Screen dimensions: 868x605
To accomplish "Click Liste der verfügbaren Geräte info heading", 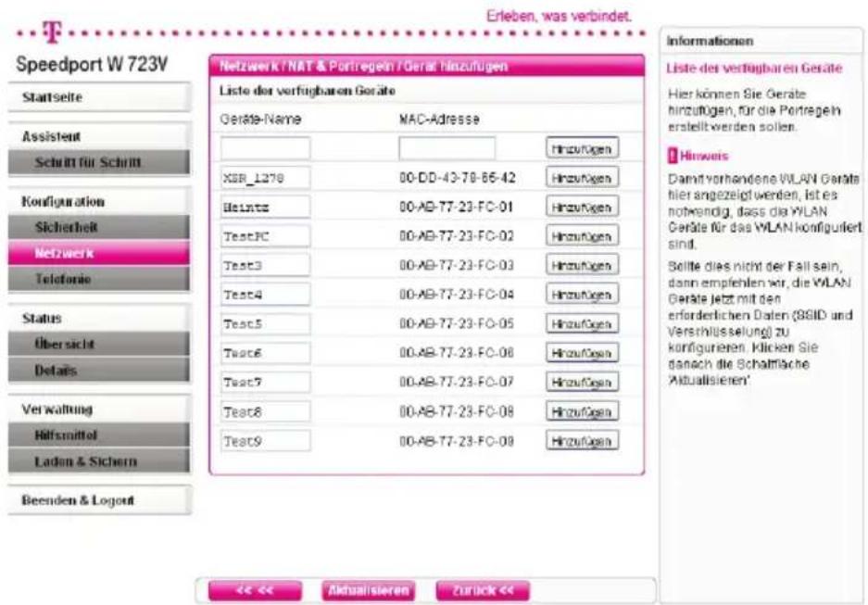I will [754, 69].
